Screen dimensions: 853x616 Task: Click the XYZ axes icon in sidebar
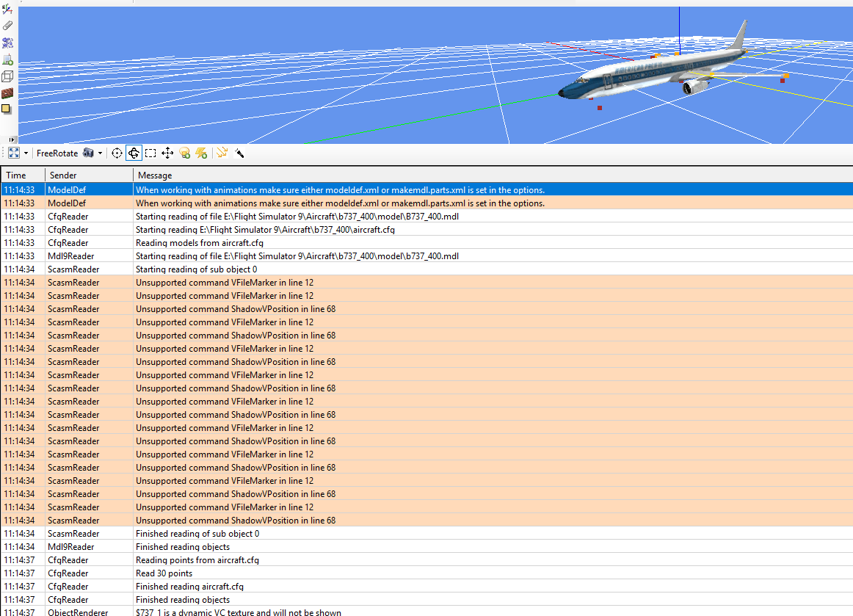point(7,9)
